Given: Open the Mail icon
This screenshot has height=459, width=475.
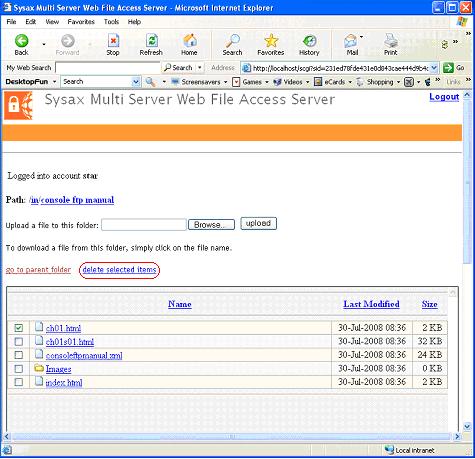Looking at the screenshot, I should coord(350,41).
